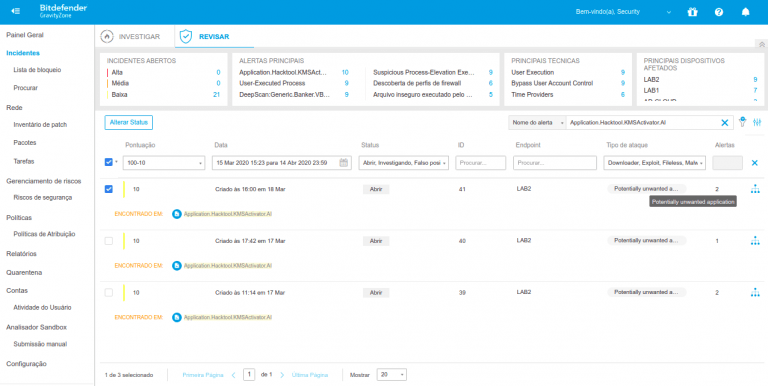Click the Baixa count 21
Viewport: 768px width, 386px height.
(x=216, y=95)
